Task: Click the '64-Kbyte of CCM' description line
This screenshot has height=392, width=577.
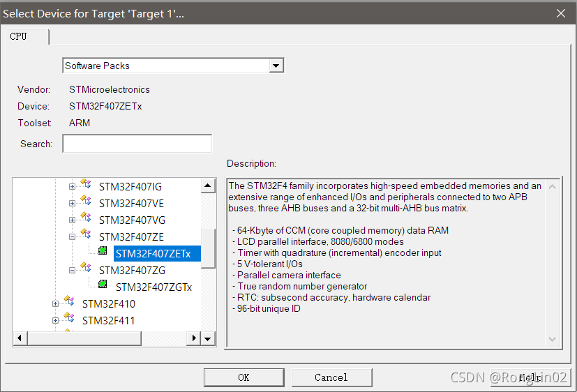Action: 340,231
